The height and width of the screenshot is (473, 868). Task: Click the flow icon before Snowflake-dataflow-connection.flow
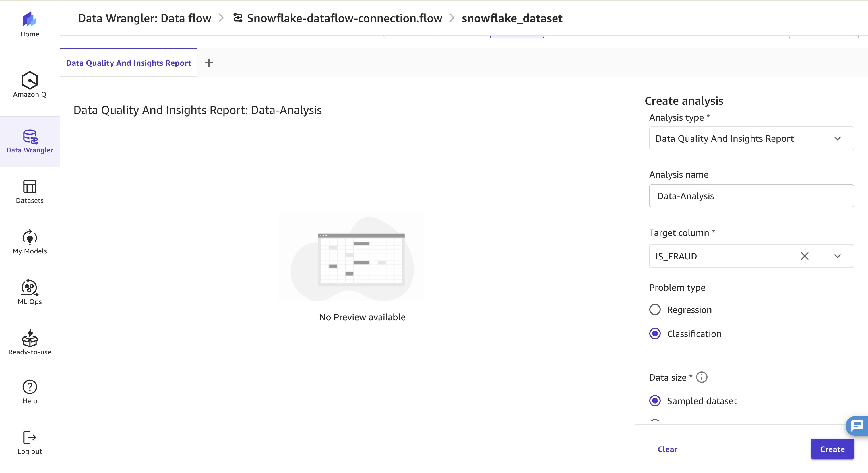pyautogui.click(x=238, y=18)
